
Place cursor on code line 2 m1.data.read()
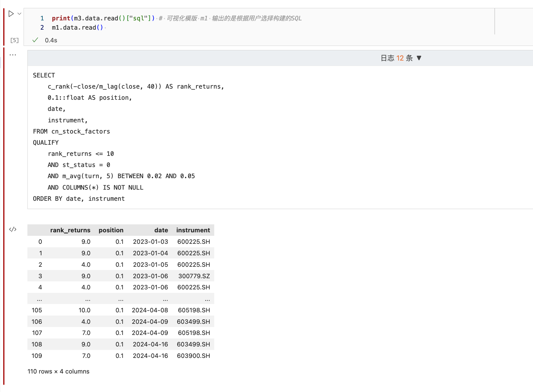pos(77,28)
